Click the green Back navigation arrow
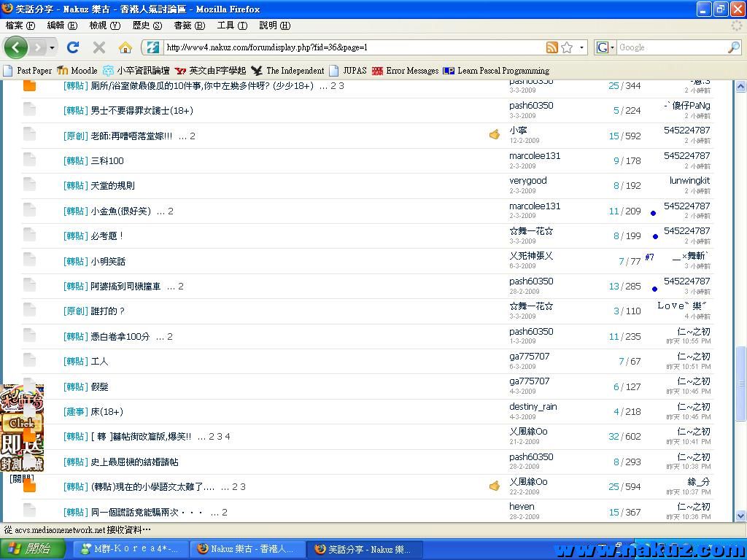747x560 pixels. 15,47
